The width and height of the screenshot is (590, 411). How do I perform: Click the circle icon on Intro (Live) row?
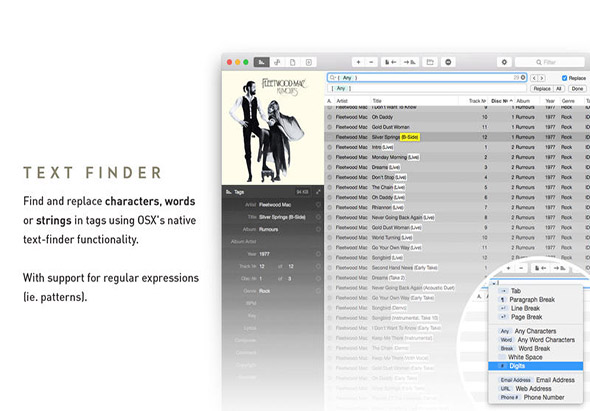(x=330, y=147)
